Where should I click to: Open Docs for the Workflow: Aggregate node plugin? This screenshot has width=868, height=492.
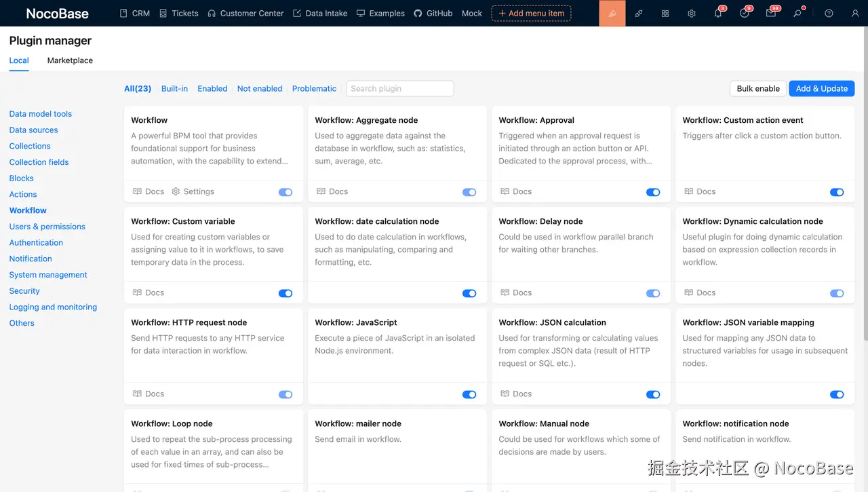(332, 191)
